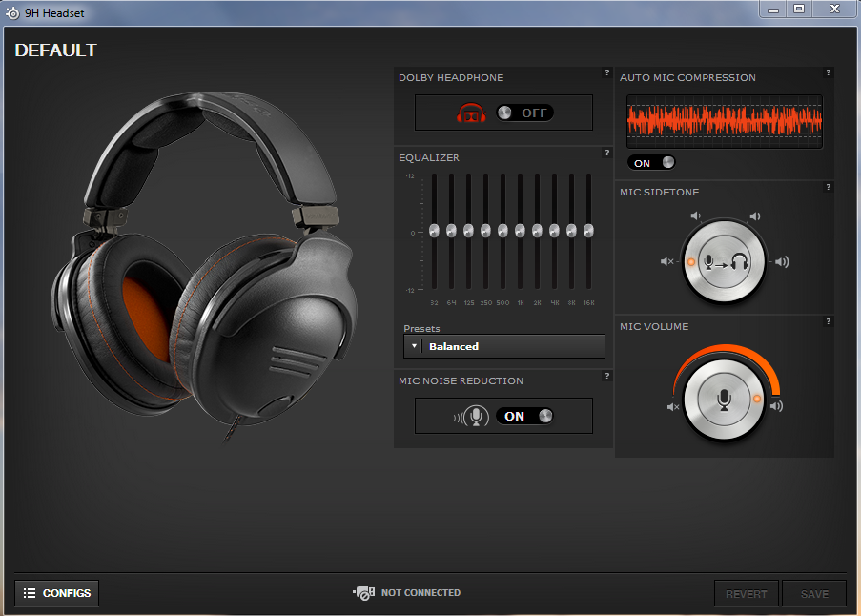Click the red Dolby headphone icon

tap(471, 113)
